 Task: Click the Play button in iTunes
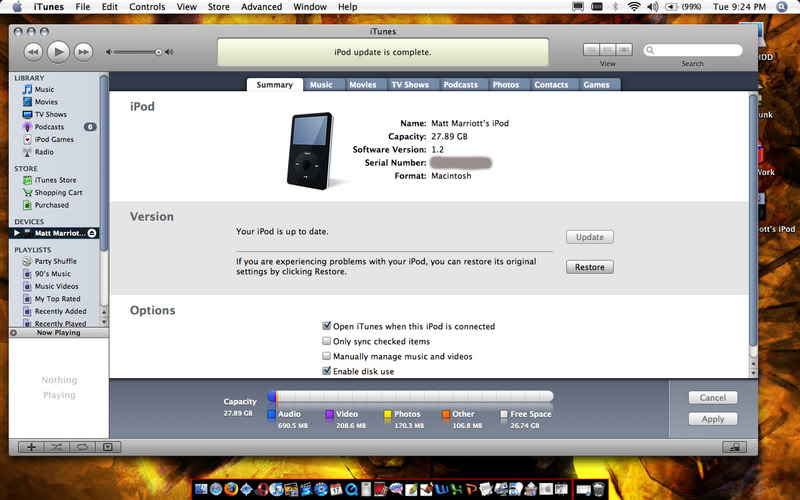[58, 52]
